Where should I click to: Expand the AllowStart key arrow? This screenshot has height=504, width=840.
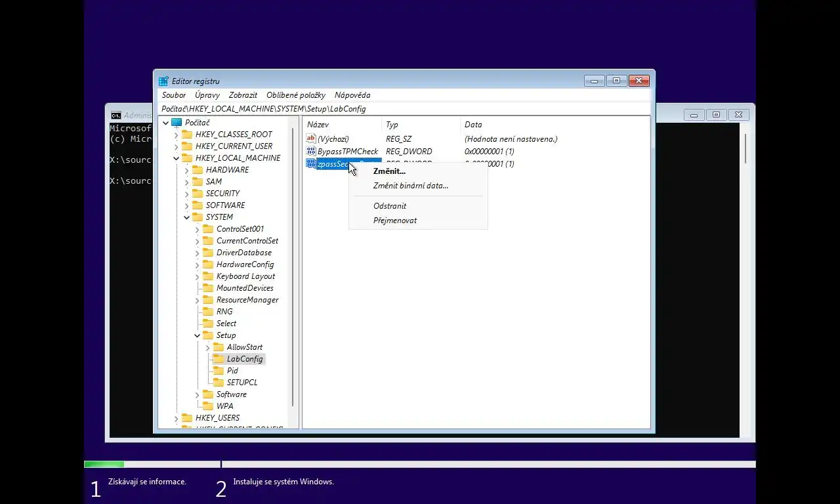pos(208,347)
